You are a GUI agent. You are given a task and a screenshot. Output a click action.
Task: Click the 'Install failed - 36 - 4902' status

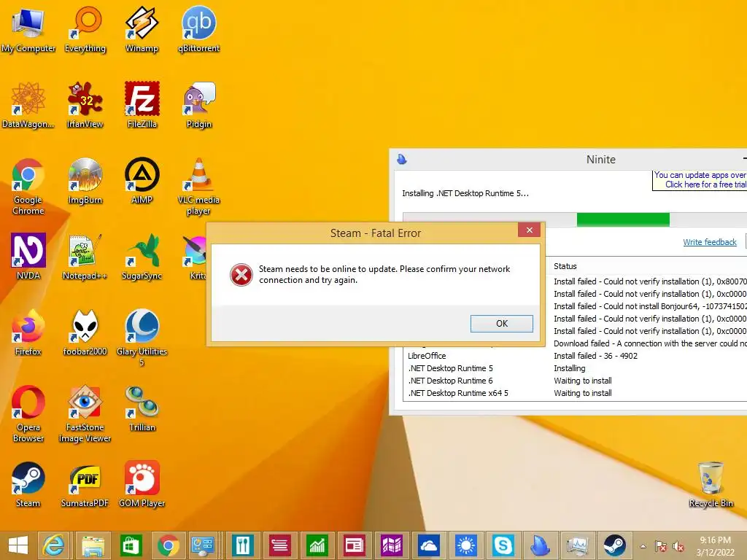(595, 356)
